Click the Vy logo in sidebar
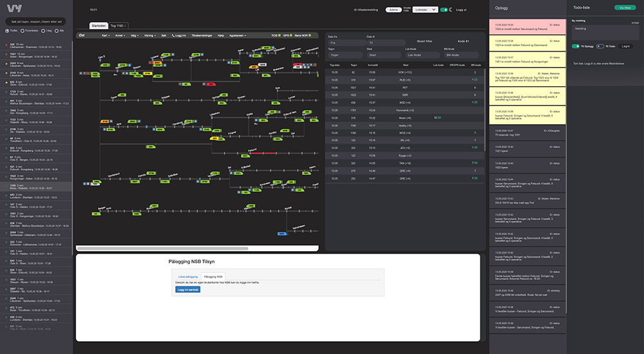Image resolution: width=644 pixels, height=354 pixels. point(14,8)
